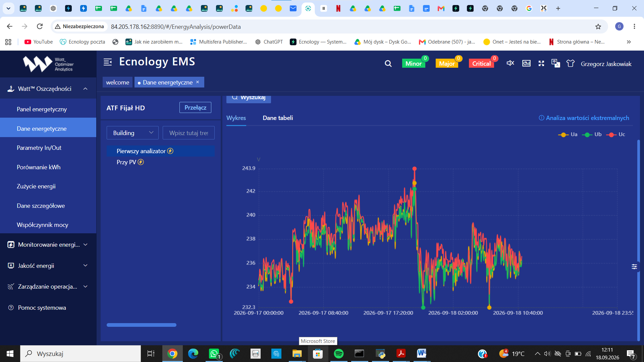Open chart settings sliders icon
This screenshot has height=362, width=644.
(634, 266)
